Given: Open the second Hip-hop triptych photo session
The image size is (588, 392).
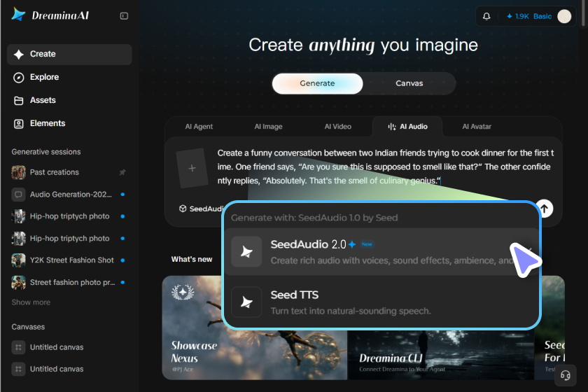Looking at the screenshot, I should 69,239.
